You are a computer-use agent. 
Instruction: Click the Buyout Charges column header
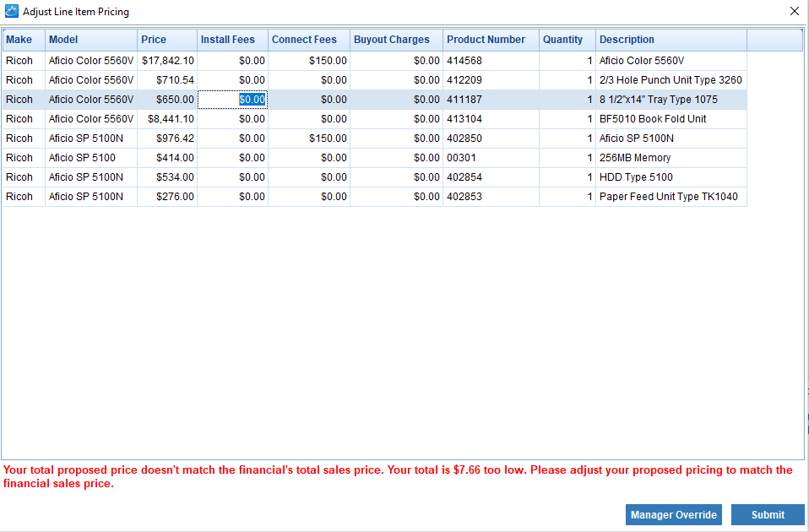pos(396,40)
